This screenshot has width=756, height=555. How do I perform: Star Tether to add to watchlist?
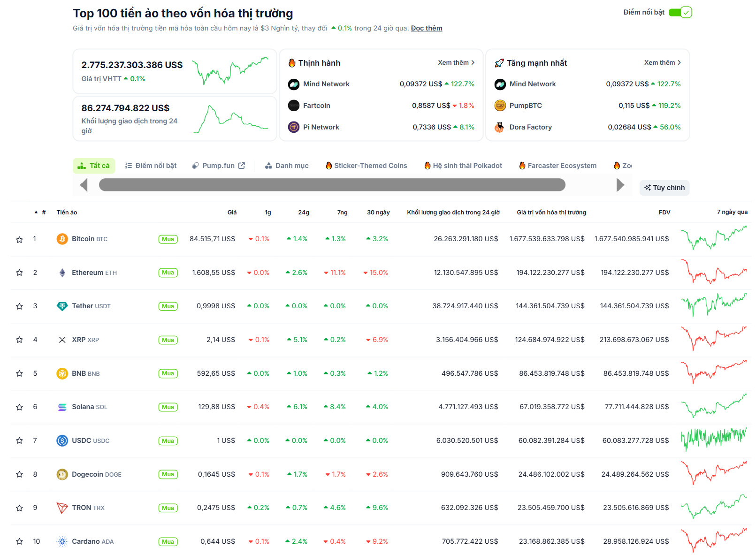tap(19, 306)
